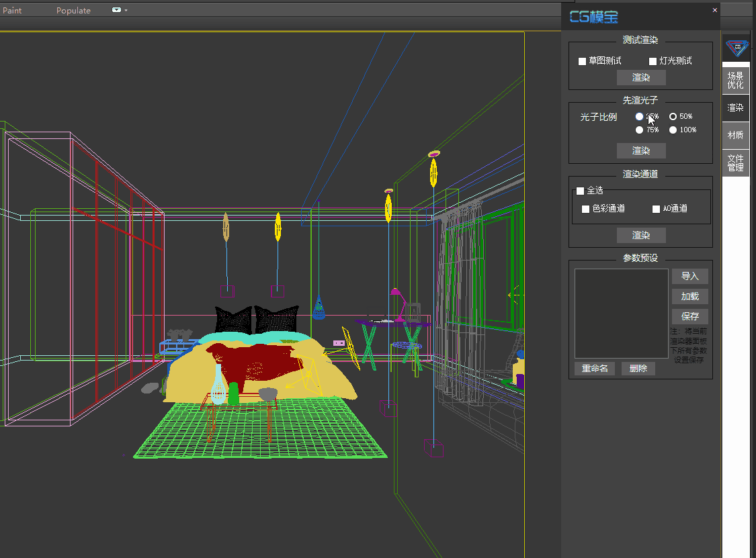Select the 75% photon ratio option

pos(639,130)
